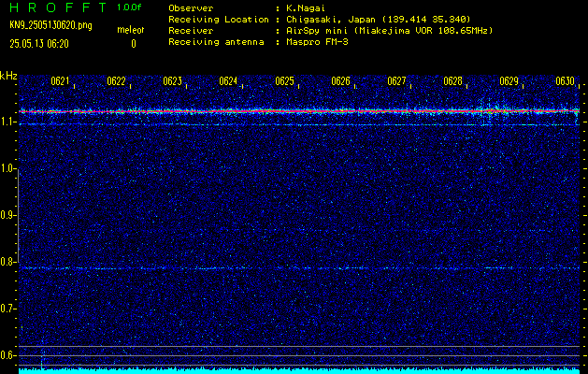Click the meteor count value 0
This screenshot has width=588, height=374.
tap(134, 44)
